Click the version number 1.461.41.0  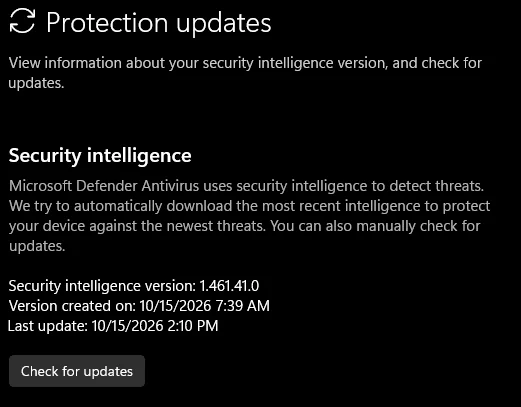[x=229, y=286]
